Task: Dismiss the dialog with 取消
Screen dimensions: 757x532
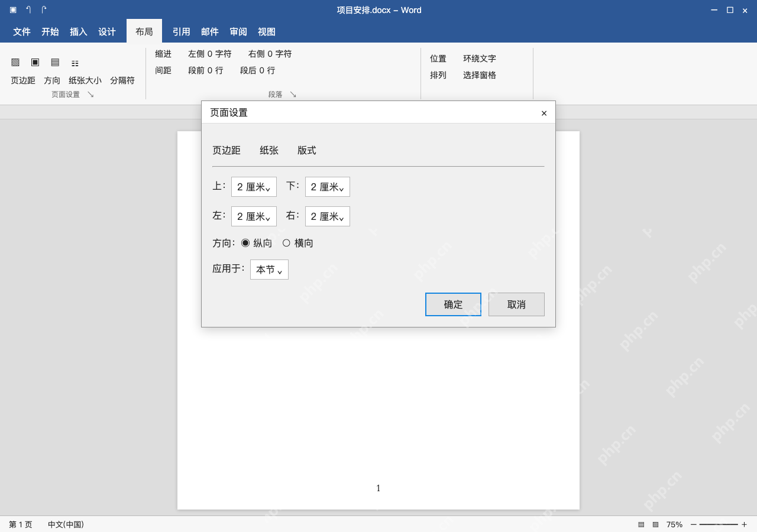Action: click(516, 304)
